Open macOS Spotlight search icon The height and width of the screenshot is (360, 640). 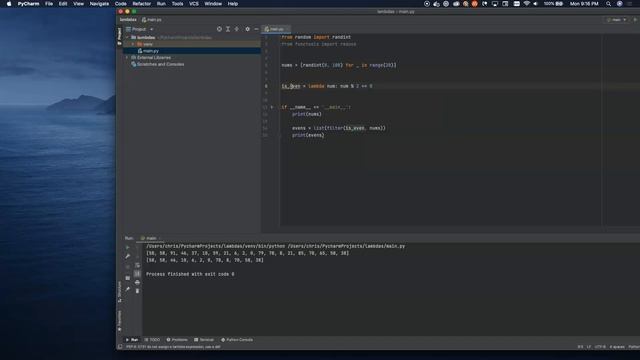[609, 4]
